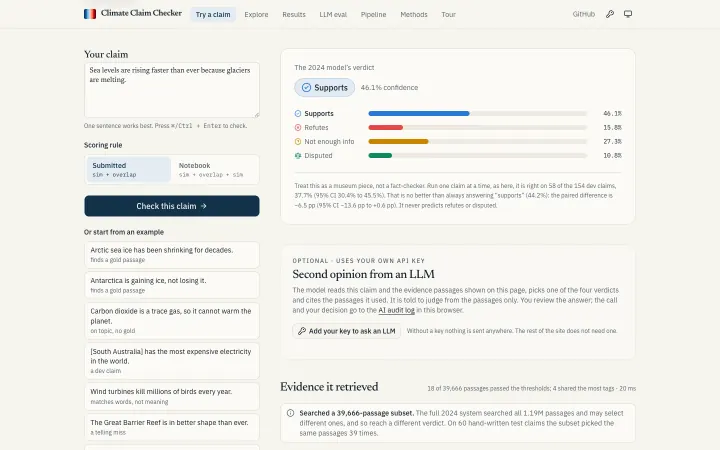The image size is (720, 450).
Task: Click the yellow Not enough info bar
Action: [x=399, y=141]
